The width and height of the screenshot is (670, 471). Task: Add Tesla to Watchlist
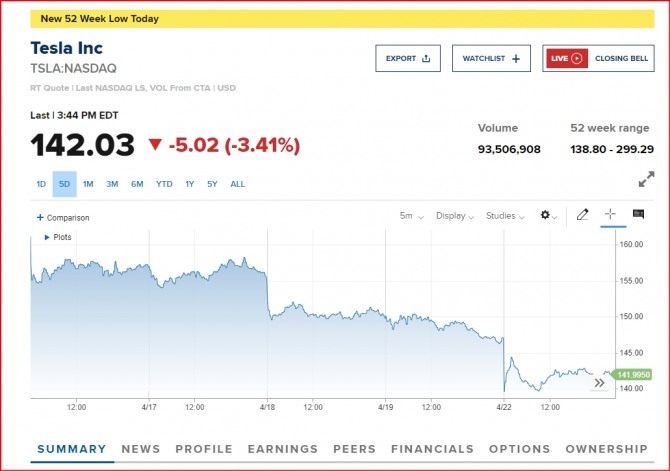click(491, 58)
